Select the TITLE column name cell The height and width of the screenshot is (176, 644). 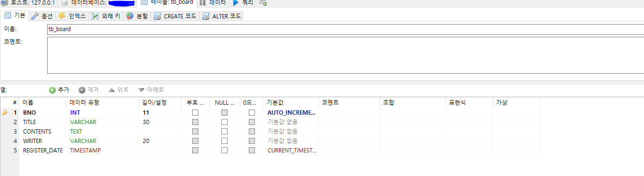(x=42, y=122)
